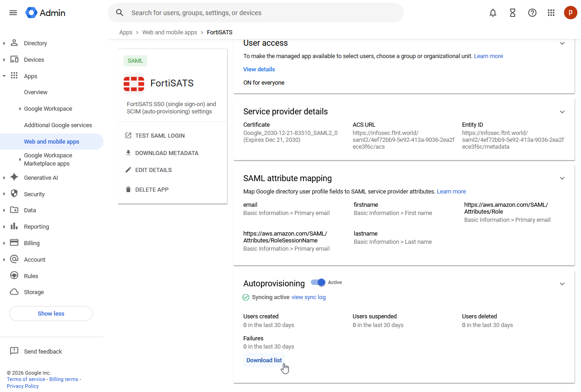Click the Devices icon in sidebar

point(14,59)
